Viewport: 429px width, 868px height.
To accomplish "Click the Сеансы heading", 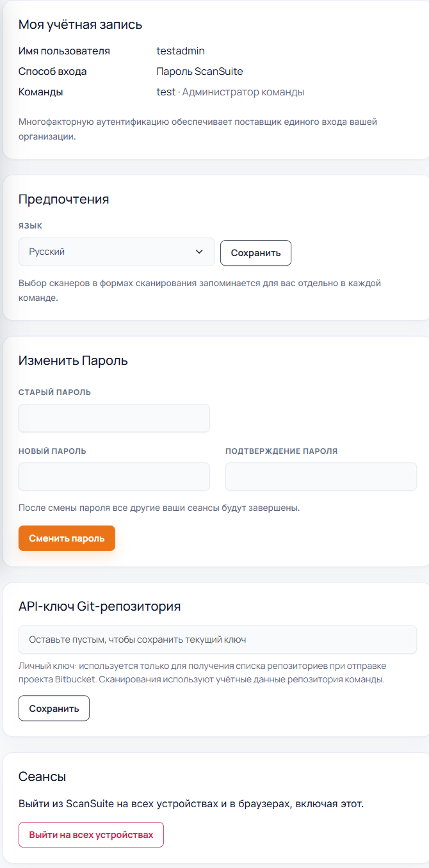I will tap(42, 776).
